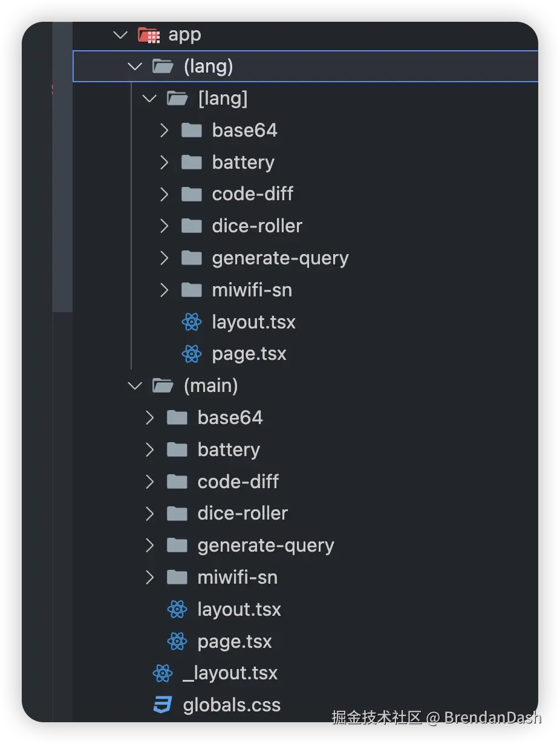The height and width of the screenshot is (744, 560).
Task: Click the React icon of _layout.tsx
Action: click(163, 673)
